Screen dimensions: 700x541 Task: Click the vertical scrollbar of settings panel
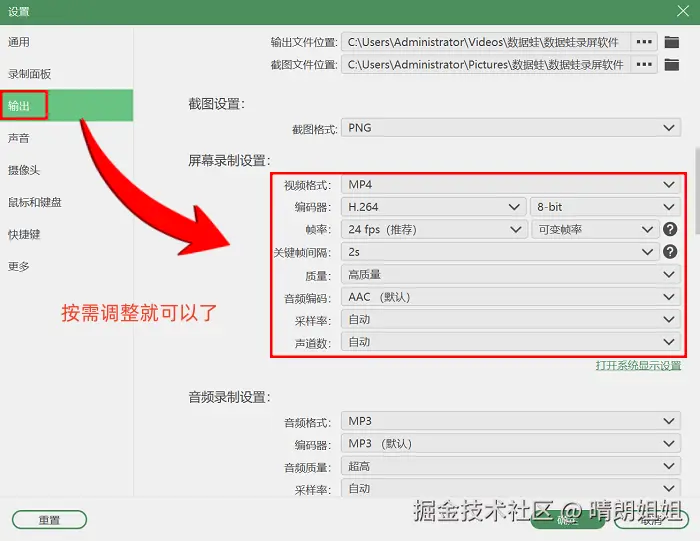pyautogui.click(x=697, y=191)
